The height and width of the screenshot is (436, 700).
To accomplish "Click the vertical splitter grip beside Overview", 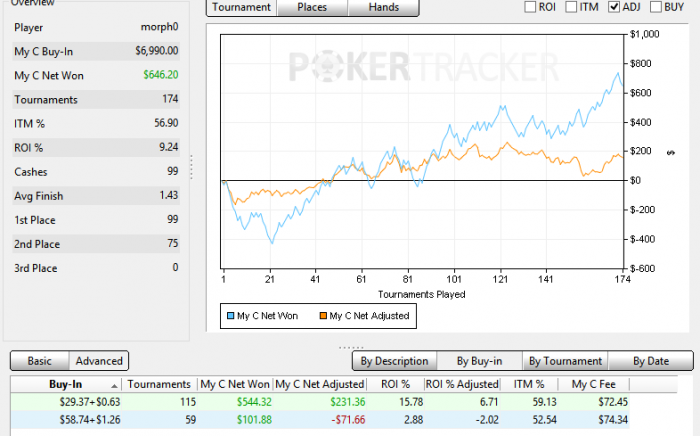I will tap(192, 167).
